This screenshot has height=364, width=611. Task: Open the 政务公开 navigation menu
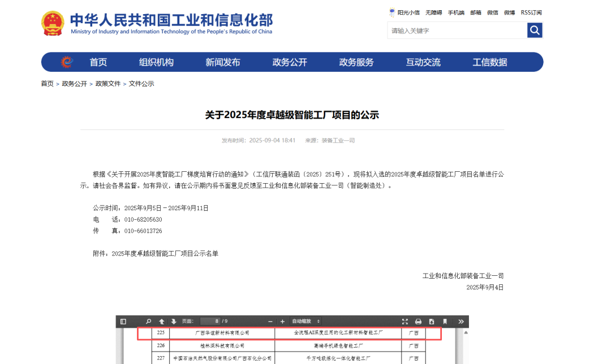(290, 62)
